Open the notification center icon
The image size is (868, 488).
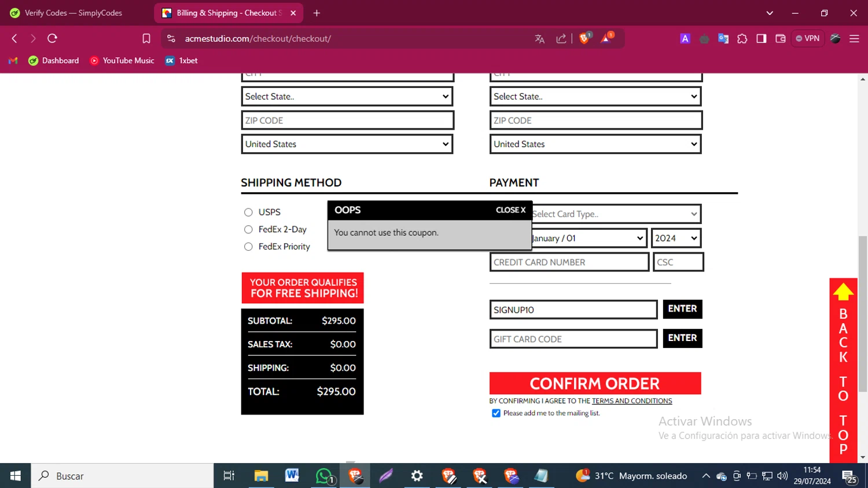849,476
